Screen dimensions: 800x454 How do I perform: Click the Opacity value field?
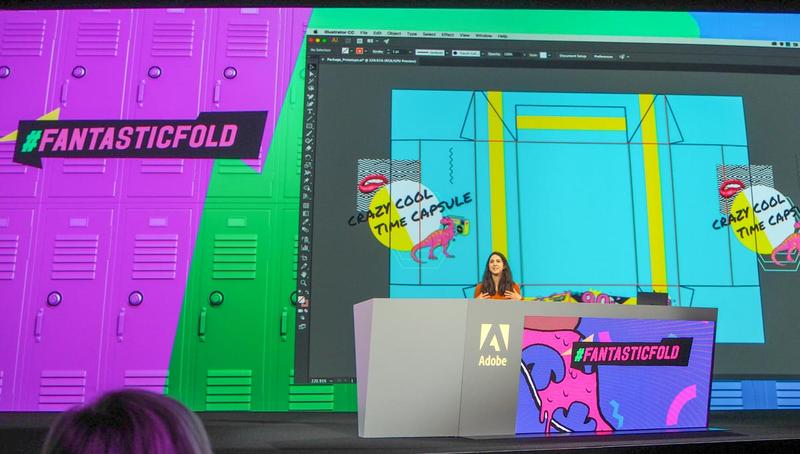tap(509, 54)
